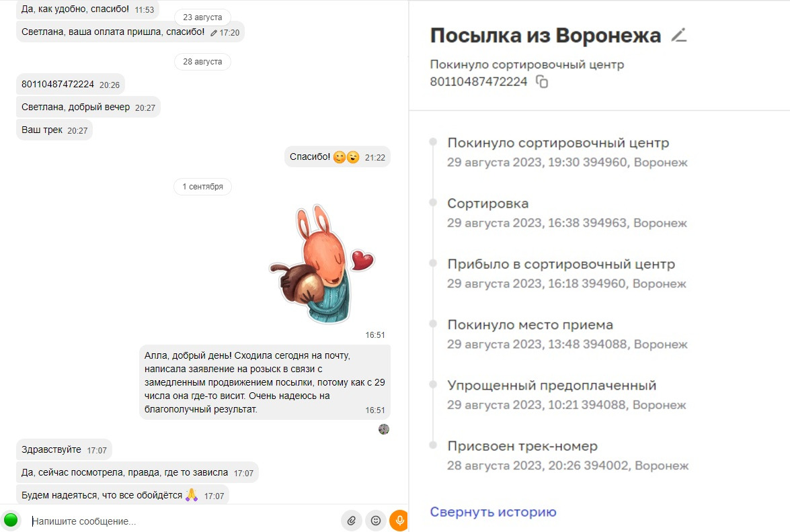Click the Спасибо message with emojis
This screenshot has width=790, height=532.
[338, 157]
